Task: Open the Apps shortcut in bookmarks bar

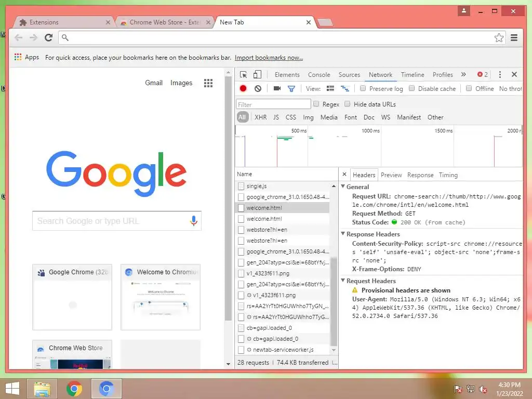Action: (x=27, y=57)
